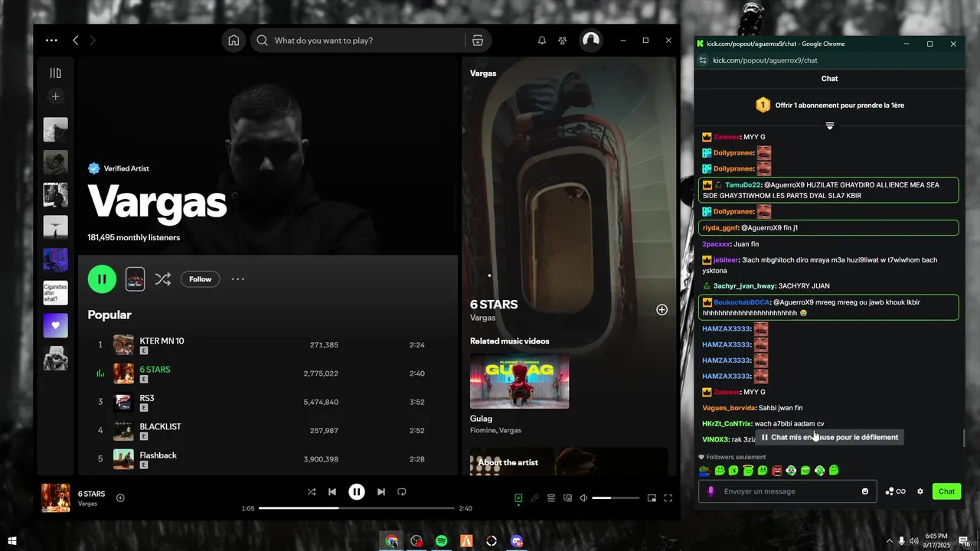Open the Browse icon in search bar

(x=478, y=41)
